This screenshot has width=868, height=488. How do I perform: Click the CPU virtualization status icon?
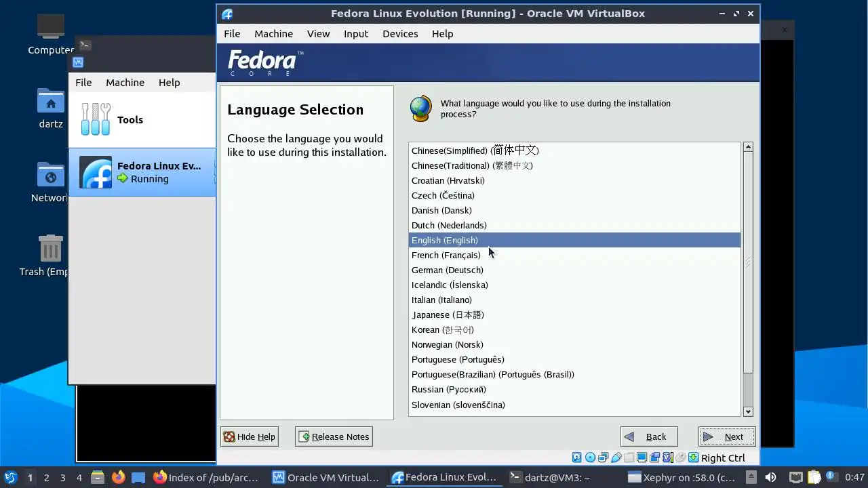pos(667,457)
